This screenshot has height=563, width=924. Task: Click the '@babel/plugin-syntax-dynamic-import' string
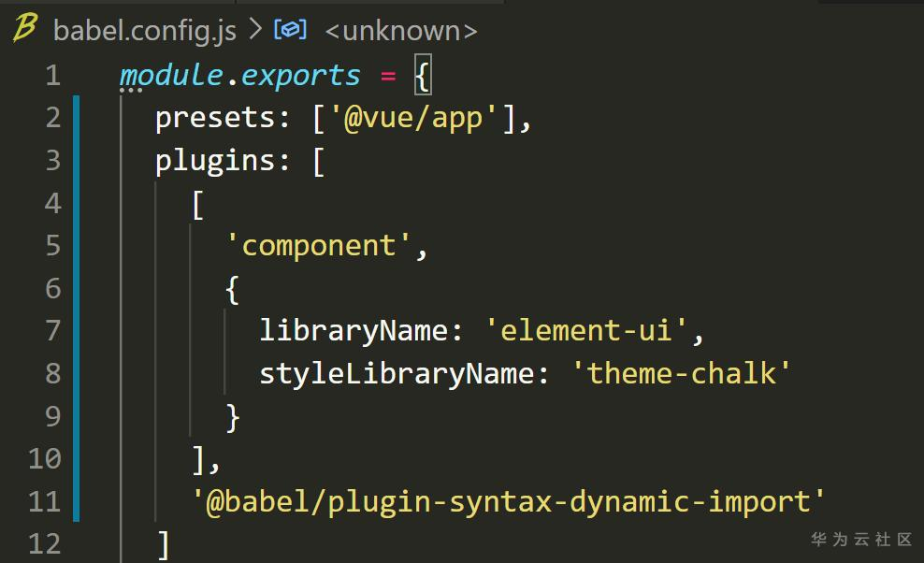click(x=509, y=503)
